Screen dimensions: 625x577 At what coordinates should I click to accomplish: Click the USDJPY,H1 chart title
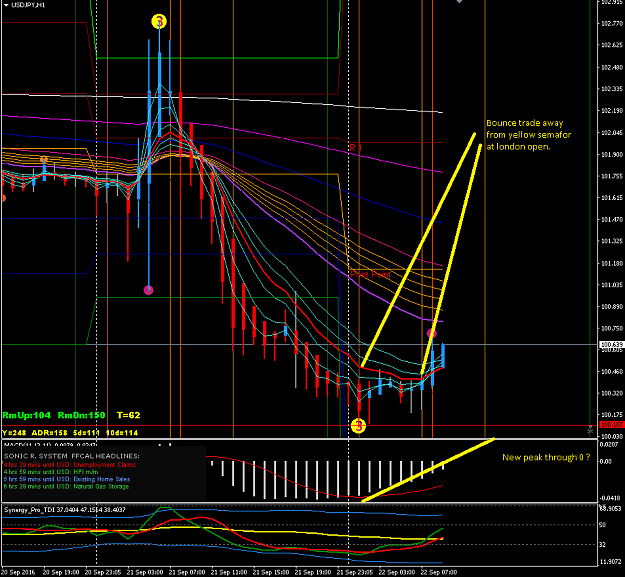click(x=28, y=5)
